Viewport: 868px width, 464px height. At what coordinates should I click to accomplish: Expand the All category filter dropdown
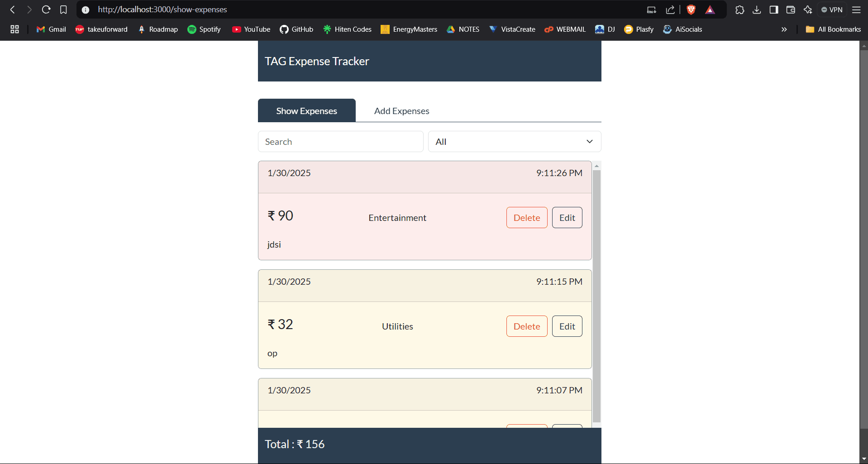click(514, 142)
